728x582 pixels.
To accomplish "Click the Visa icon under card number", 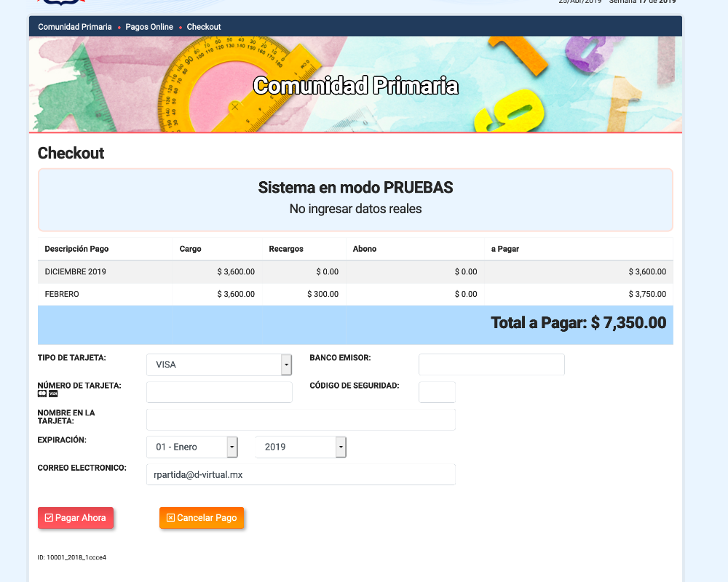I will 53,394.
